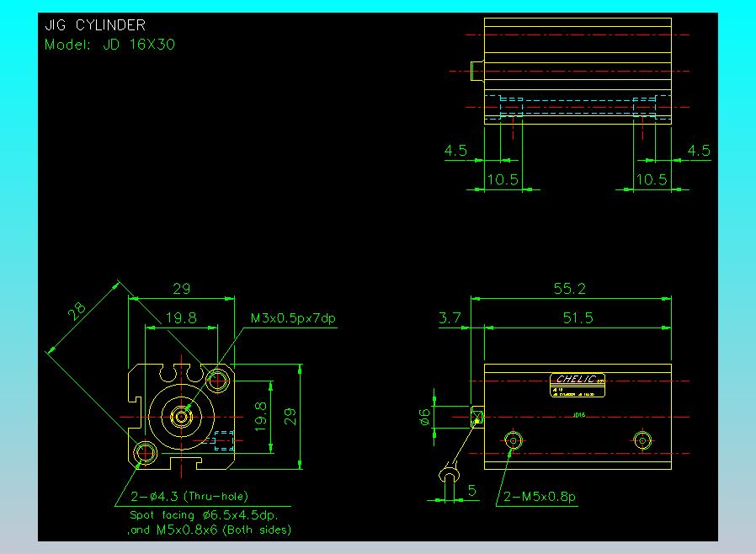Click the diagonal "28" dimension text
Viewport: 756px width, 554px height.
click(x=77, y=312)
